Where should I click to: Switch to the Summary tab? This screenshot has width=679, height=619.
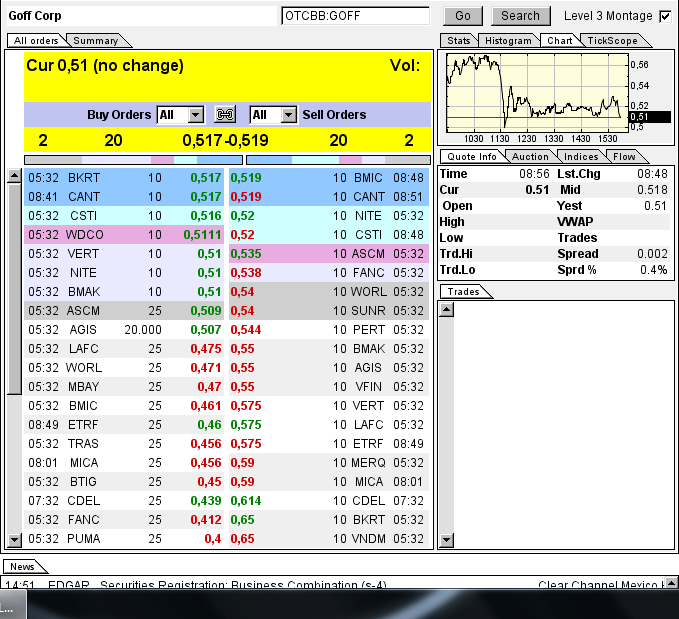click(96, 41)
